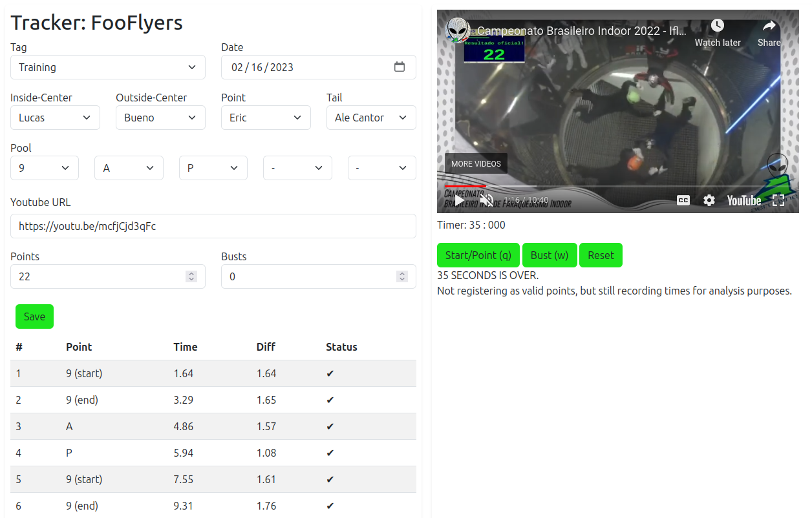Click the Share arrow icon on the video
812x518 pixels.
coord(769,26)
